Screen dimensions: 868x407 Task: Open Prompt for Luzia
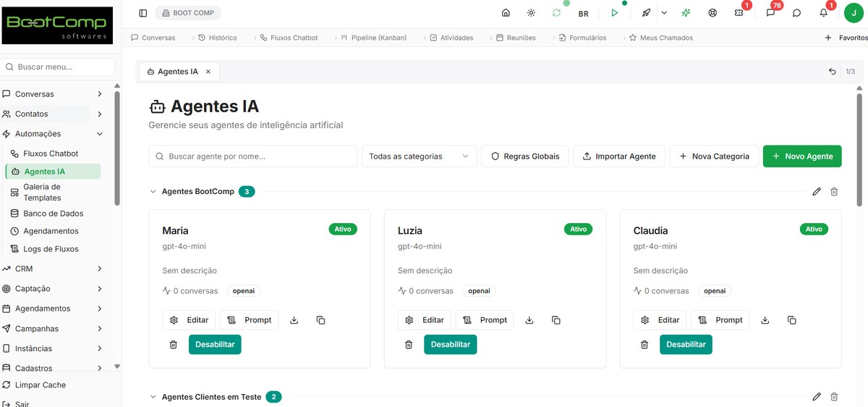485,320
